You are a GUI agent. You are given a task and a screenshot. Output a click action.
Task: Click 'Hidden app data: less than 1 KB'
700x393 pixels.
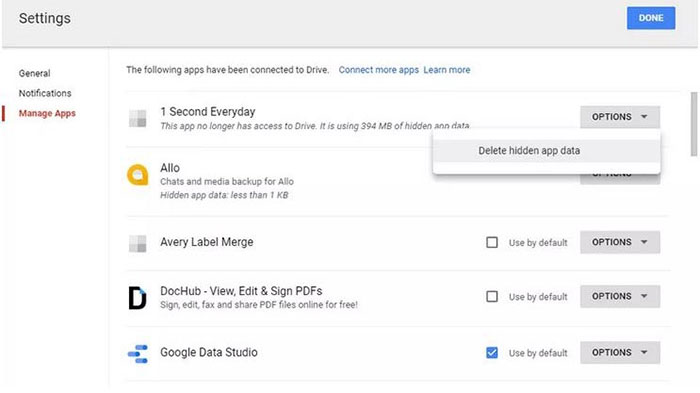(x=224, y=195)
